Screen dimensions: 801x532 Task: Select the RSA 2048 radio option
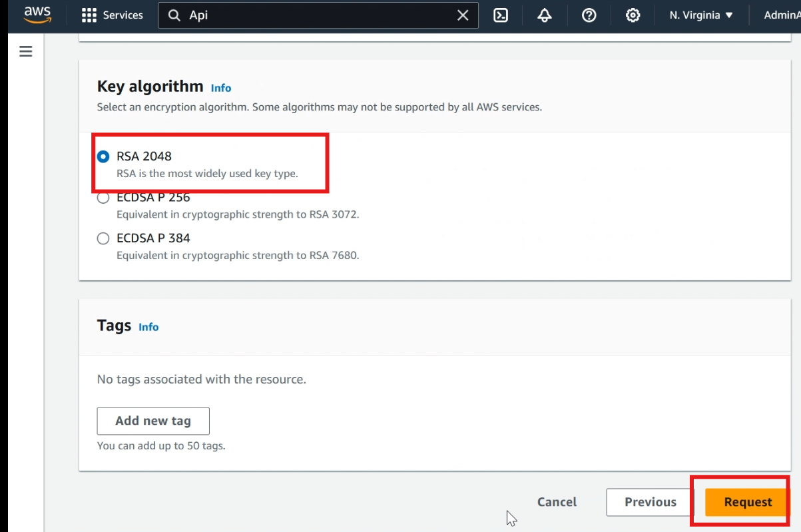[103, 156]
